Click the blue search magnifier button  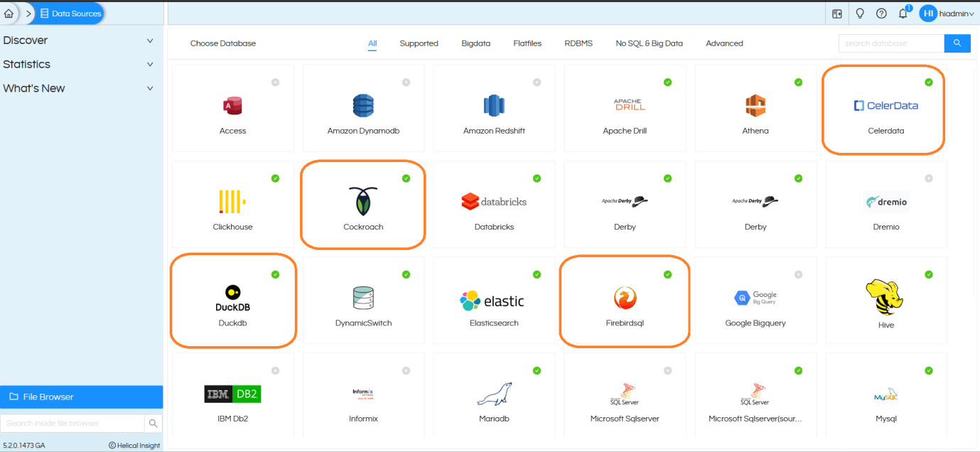pos(957,43)
